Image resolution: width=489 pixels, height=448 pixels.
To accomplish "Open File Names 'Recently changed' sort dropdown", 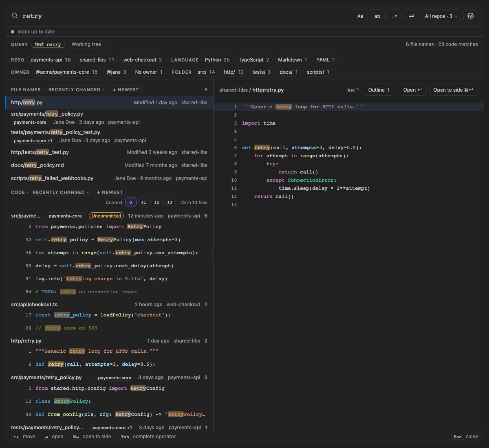I will pos(77,90).
